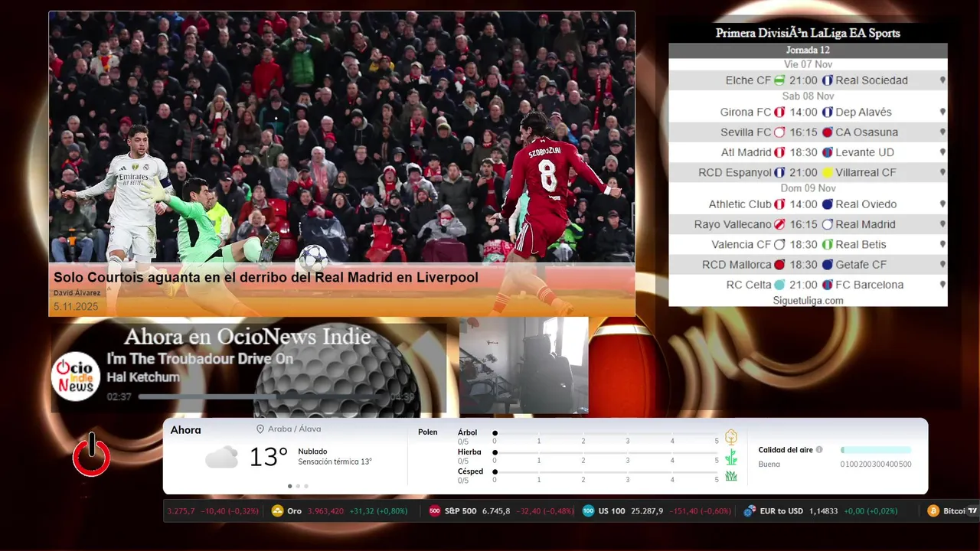
Task: Click the TradingView logo in ticker
Action: coord(972,511)
